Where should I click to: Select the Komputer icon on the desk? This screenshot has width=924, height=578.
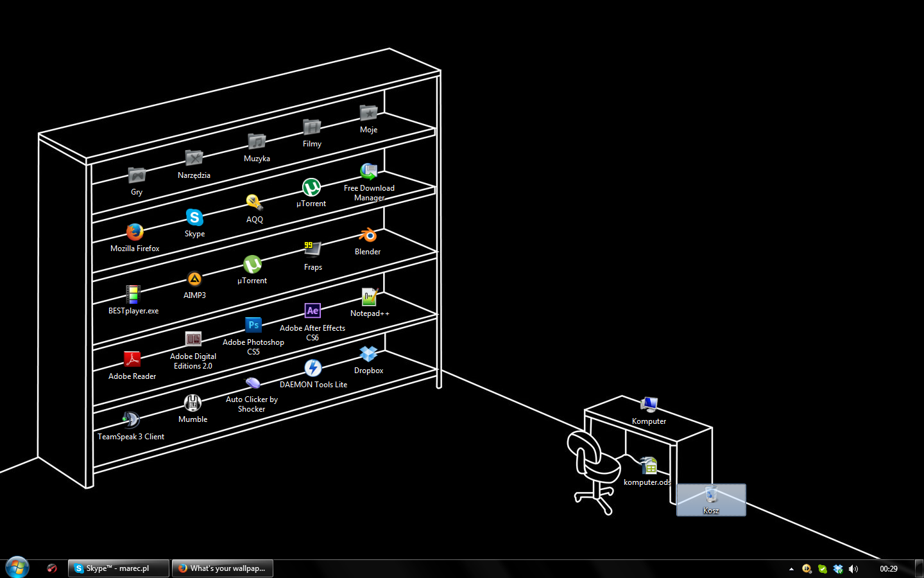click(649, 405)
